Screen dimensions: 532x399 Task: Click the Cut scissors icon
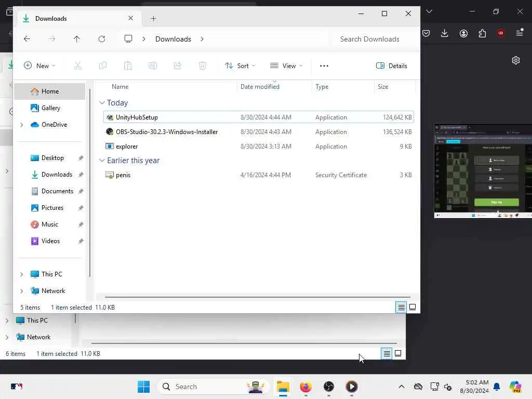point(78,66)
